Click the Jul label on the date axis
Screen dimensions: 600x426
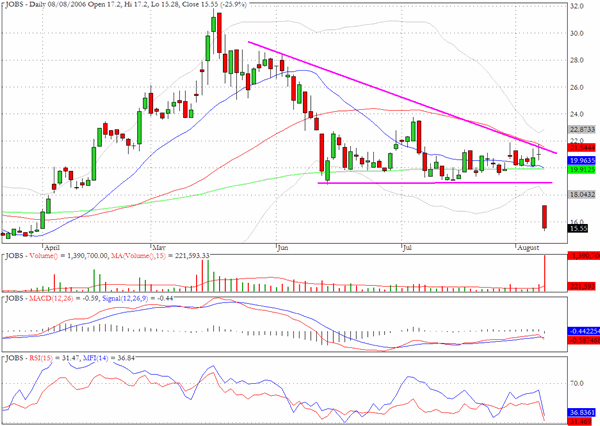coord(408,248)
